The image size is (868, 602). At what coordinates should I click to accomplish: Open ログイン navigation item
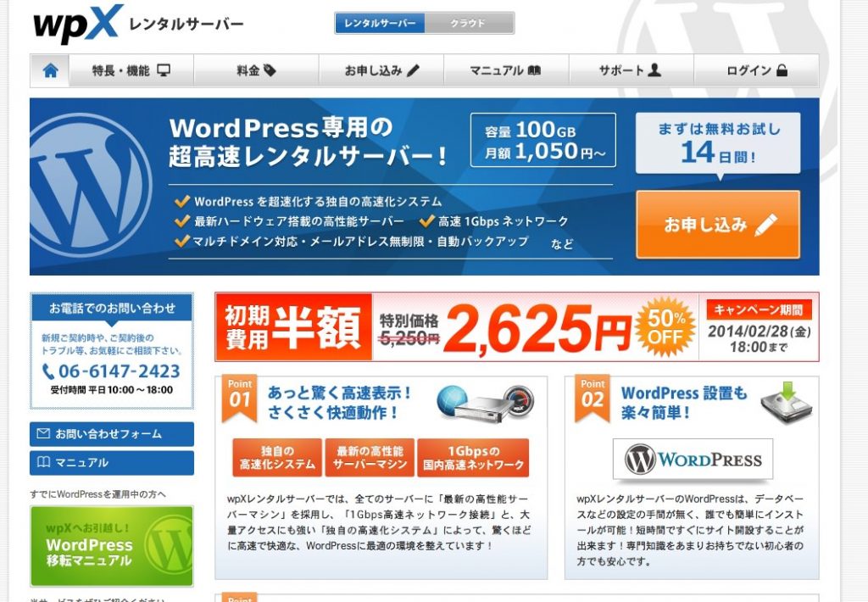coord(756,70)
